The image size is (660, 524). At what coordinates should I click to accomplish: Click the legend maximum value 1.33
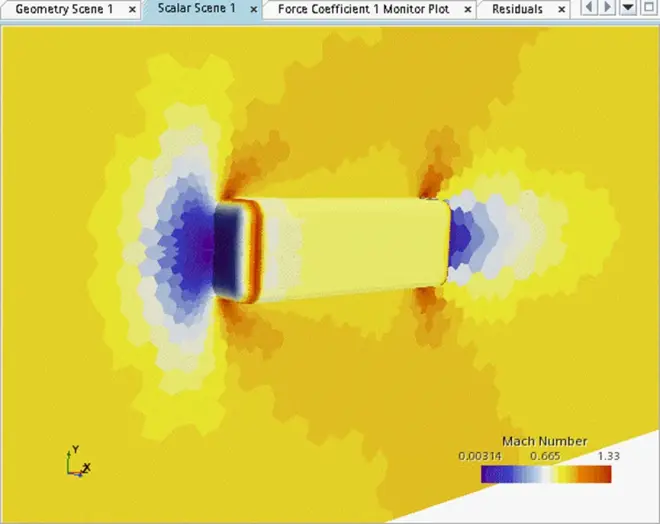[609, 456]
